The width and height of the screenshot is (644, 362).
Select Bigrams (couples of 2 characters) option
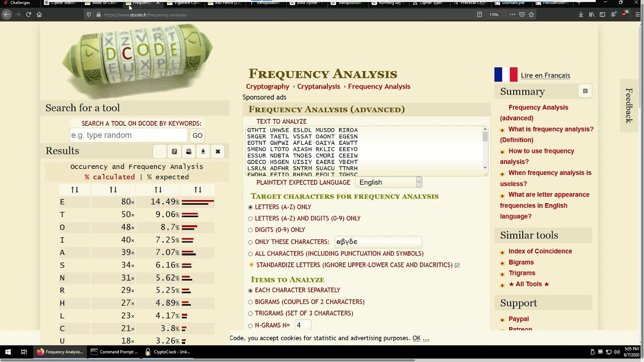coord(250,302)
